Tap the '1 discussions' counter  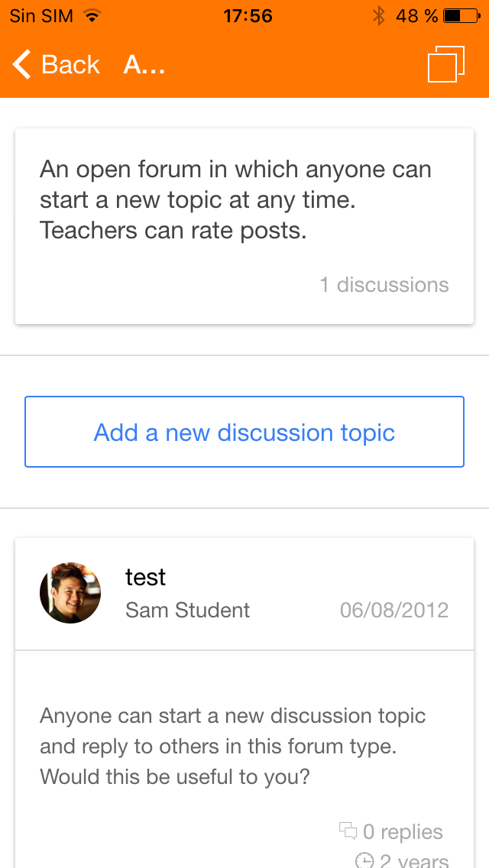click(x=384, y=284)
